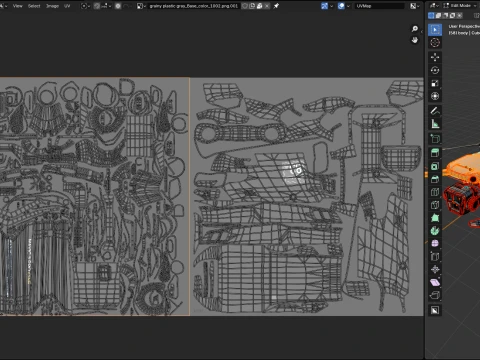Click the UV editor zoom magnifier gizmo
480x360 pixels.
415,29
